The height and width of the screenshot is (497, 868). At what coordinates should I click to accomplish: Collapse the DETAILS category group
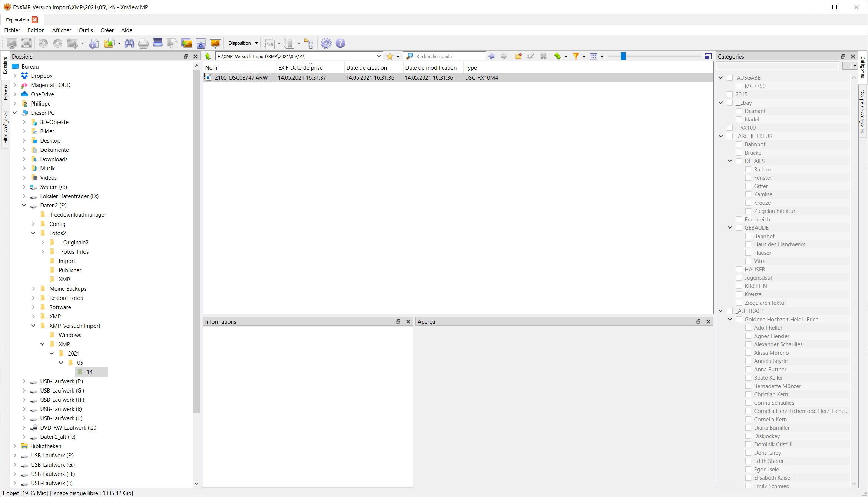click(730, 161)
